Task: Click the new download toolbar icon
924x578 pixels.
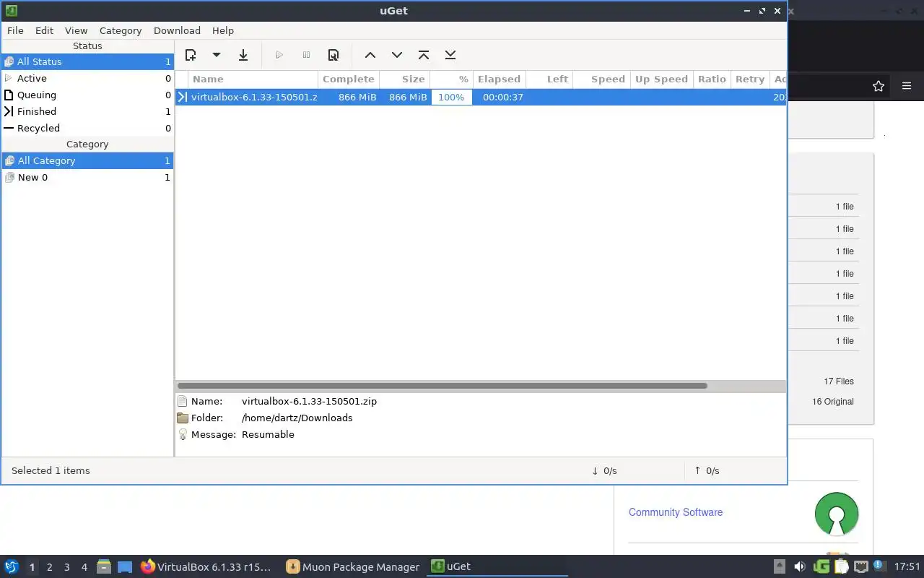Action: (x=191, y=55)
